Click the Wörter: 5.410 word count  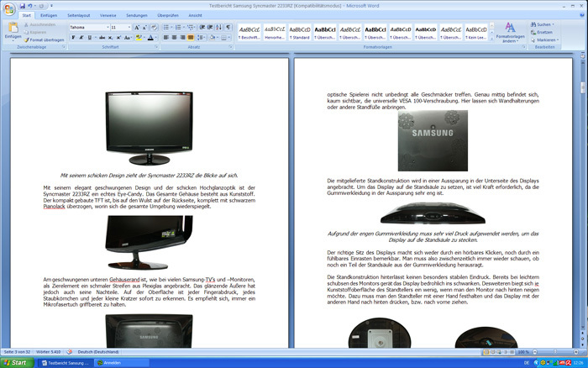49,352
